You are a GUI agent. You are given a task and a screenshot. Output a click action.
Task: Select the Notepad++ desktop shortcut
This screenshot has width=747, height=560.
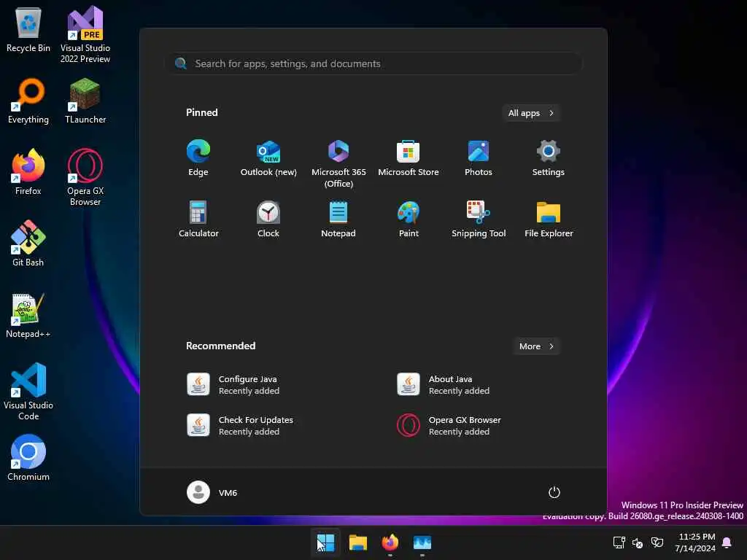(x=28, y=315)
